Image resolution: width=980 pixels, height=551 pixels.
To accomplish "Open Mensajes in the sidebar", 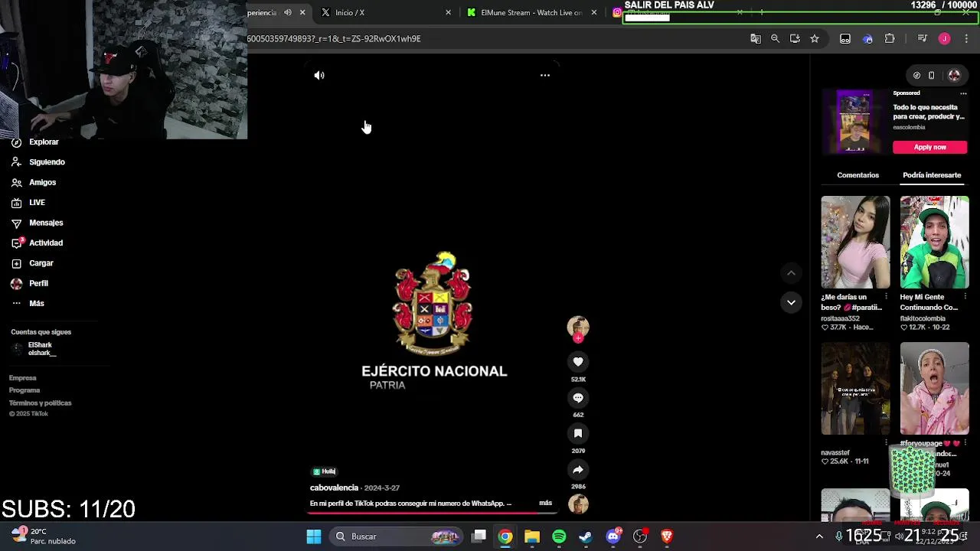I will tap(37, 223).
